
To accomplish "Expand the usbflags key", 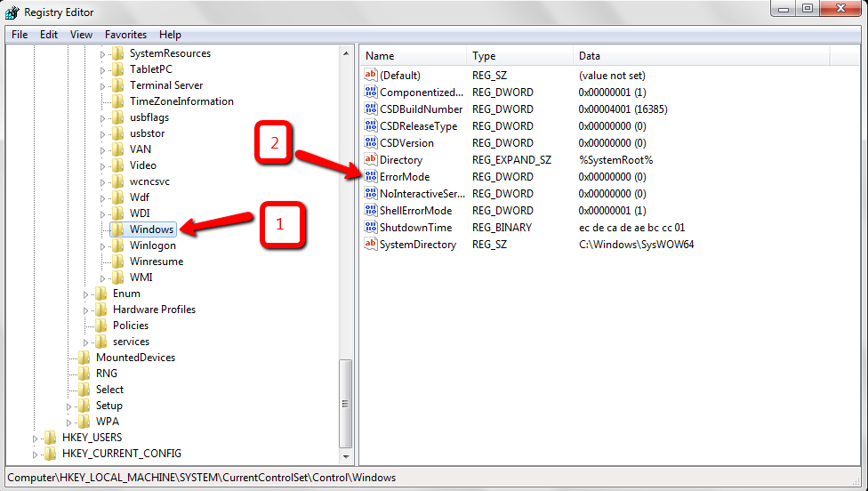I will click(x=102, y=118).
